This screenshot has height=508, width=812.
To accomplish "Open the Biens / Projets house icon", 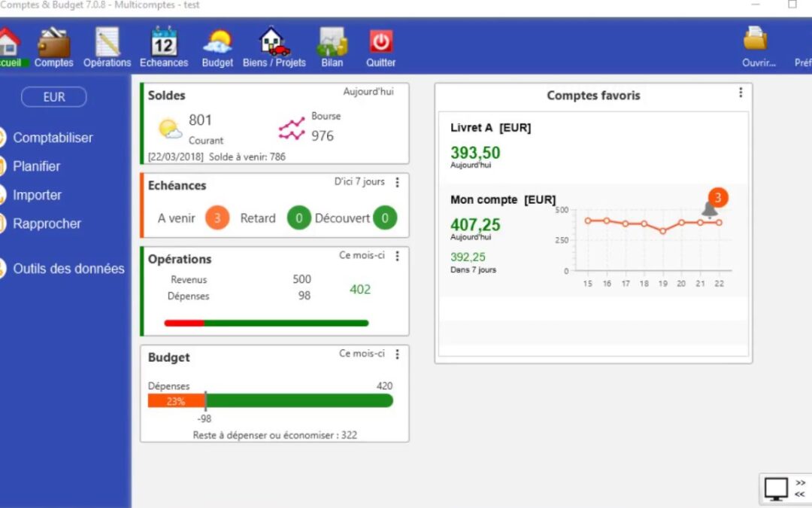I will [x=274, y=41].
